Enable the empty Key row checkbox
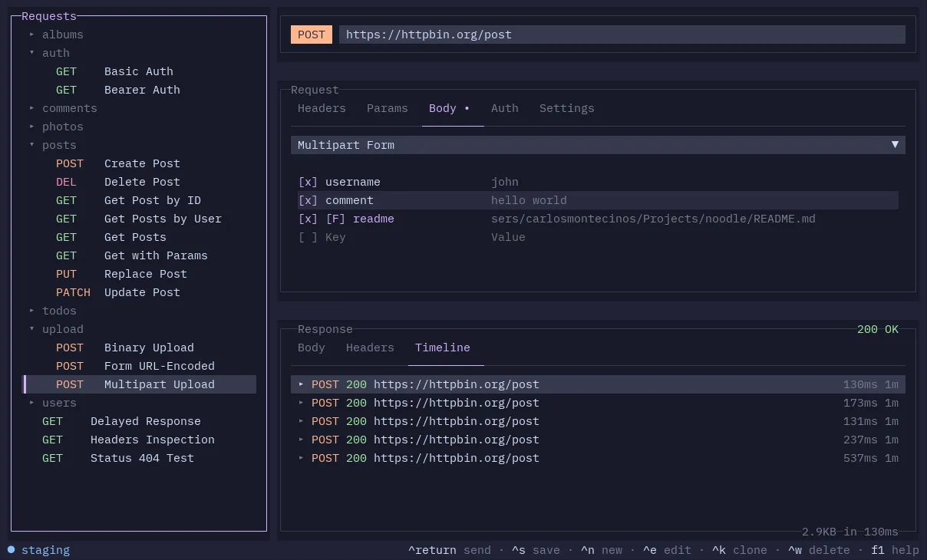This screenshot has width=927, height=560. 308,237
